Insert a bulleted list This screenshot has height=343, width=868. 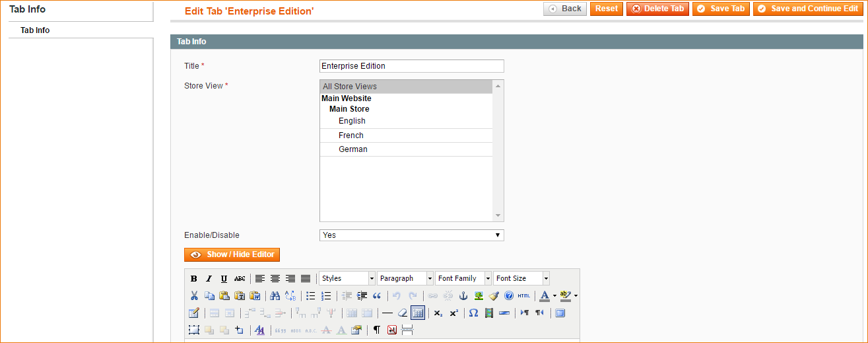pyautogui.click(x=311, y=296)
